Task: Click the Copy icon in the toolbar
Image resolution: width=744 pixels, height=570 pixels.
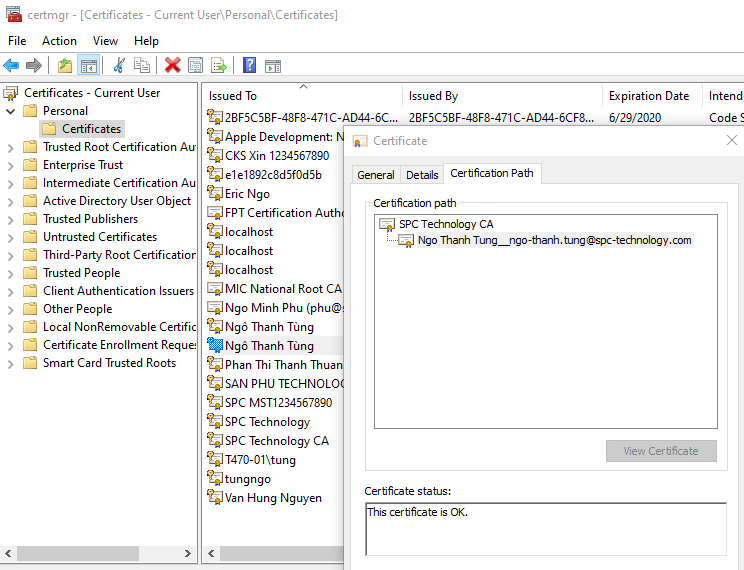Action: tap(142, 66)
